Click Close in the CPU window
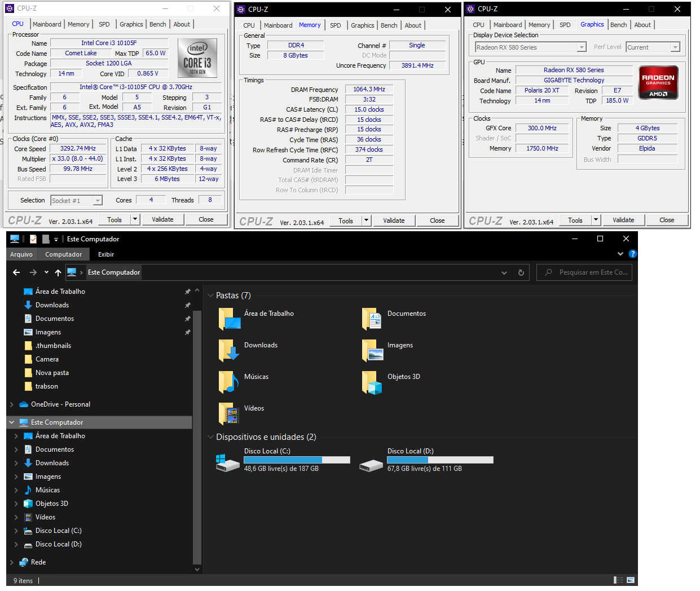 (x=206, y=219)
